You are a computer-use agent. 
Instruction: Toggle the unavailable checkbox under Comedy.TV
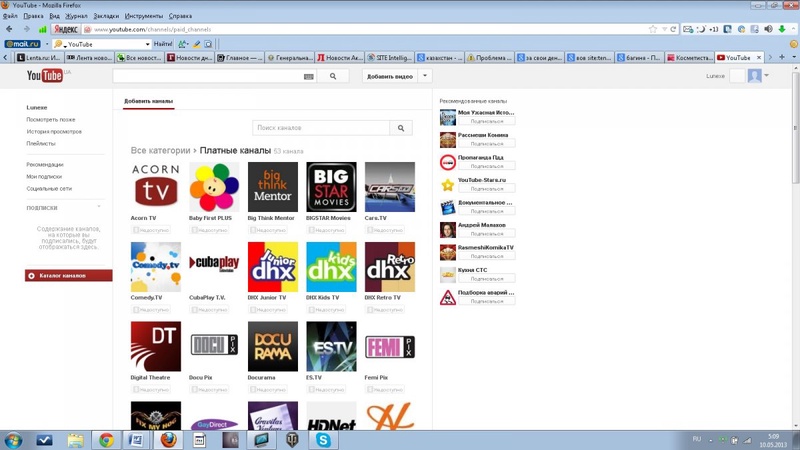click(x=136, y=310)
